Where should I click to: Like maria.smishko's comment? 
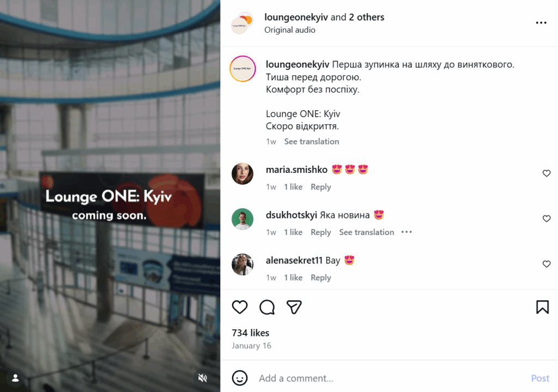[547, 173]
